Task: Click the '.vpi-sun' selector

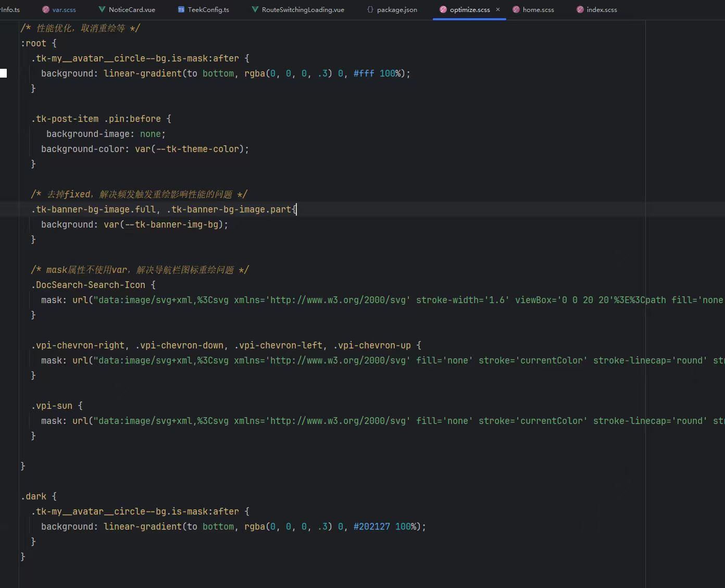Action: pyautogui.click(x=52, y=406)
